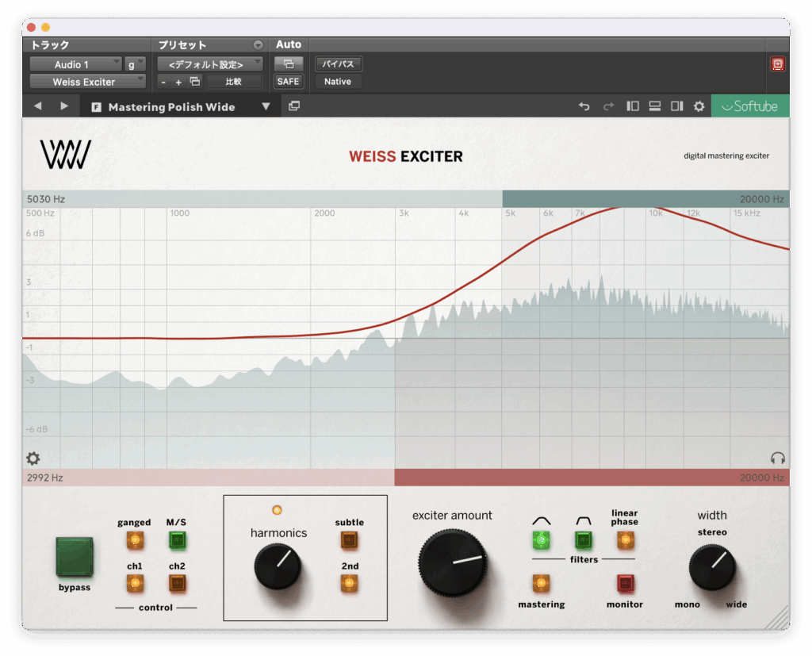This screenshot has width=812, height=656.
Task: Open Softube settings gear in toolbar
Action: click(x=699, y=106)
